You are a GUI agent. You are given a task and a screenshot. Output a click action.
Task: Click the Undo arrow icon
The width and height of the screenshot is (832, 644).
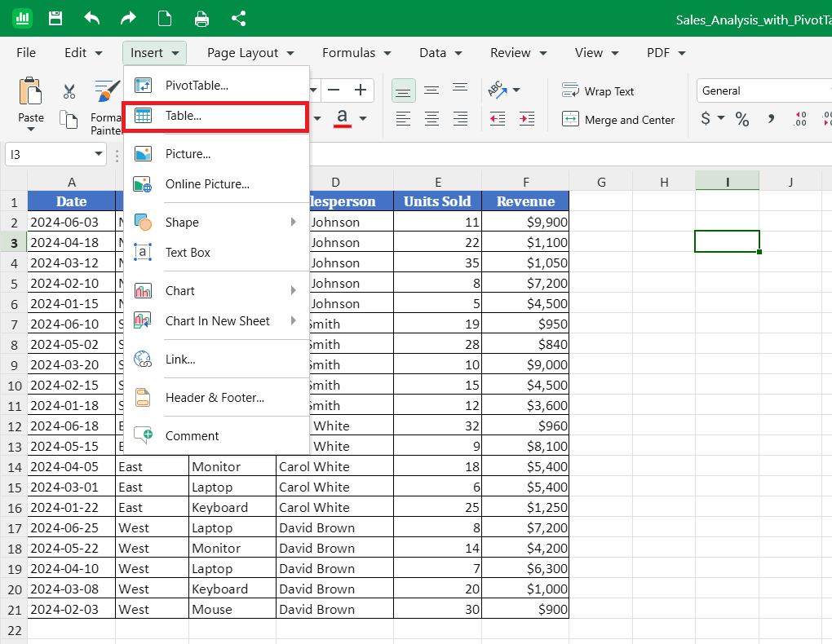92,19
